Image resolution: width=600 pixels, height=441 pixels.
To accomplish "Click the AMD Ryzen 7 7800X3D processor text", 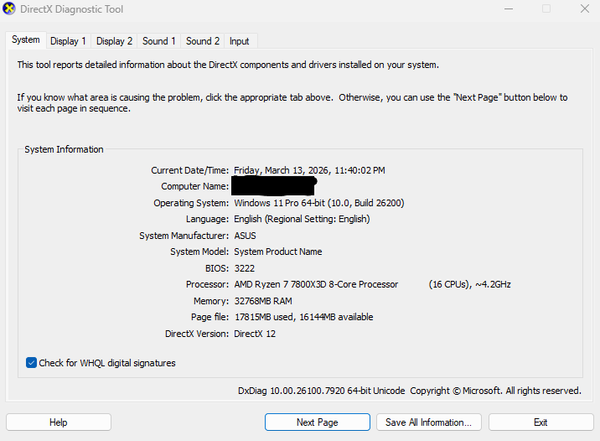I will tap(316, 284).
